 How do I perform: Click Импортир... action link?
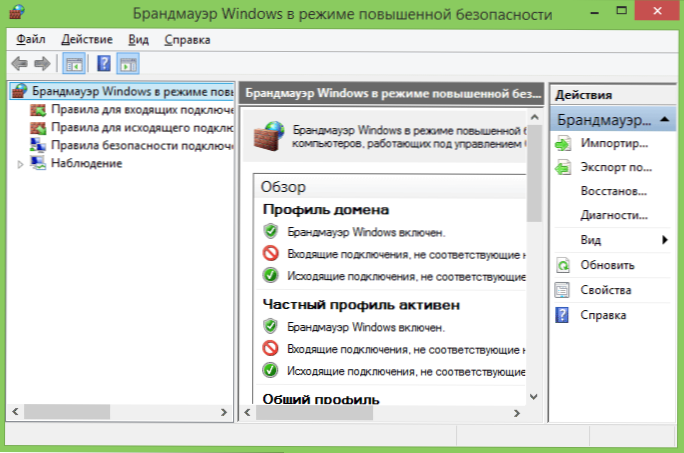(x=614, y=143)
